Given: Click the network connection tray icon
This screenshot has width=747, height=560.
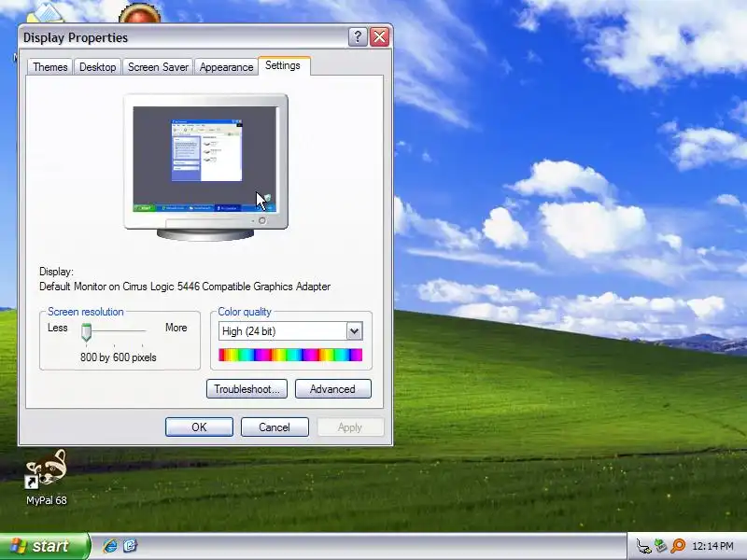Looking at the screenshot, I should point(643,546).
